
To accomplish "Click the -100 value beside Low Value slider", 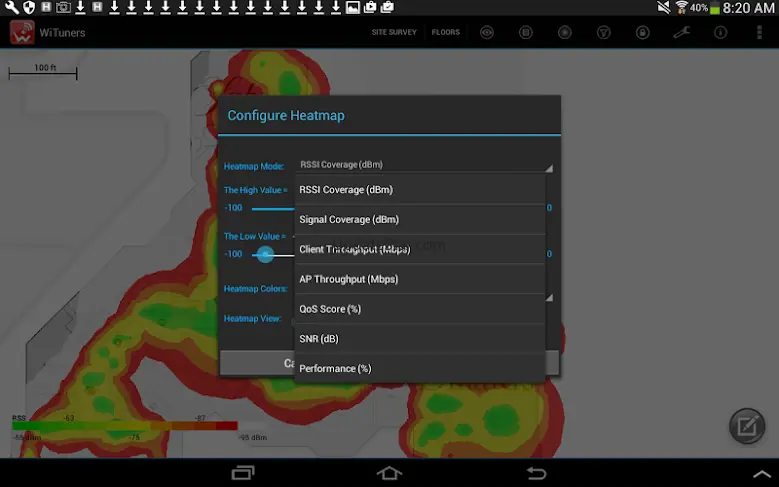I will [233, 254].
